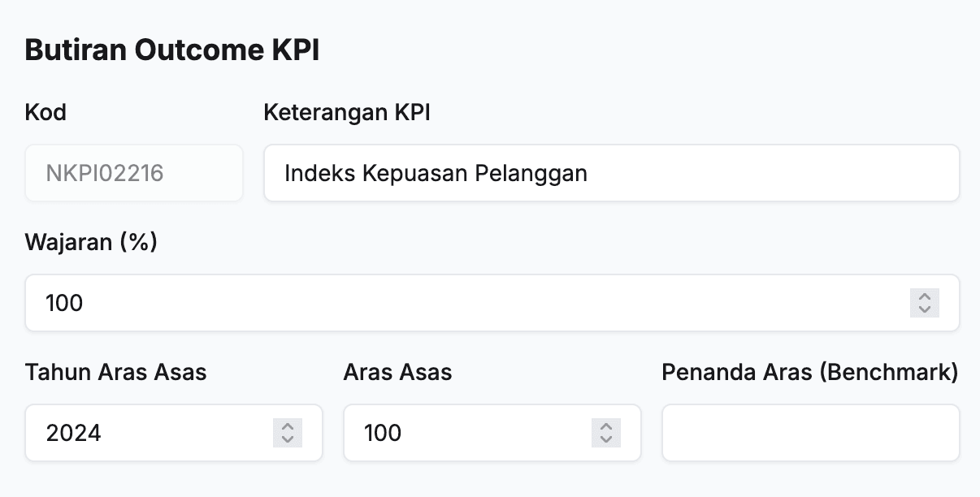The image size is (980, 497).
Task: Increase Tahun Aras Asas with up arrow
Action: pyautogui.click(x=287, y=426)
